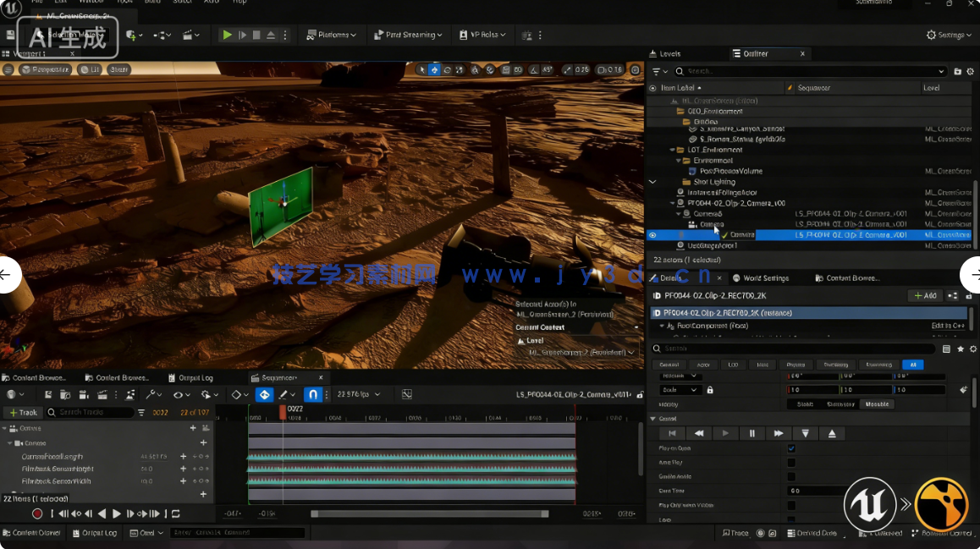Open the Outliner filter icon
This screenshot has width=980, height=549.
[657, 71]
